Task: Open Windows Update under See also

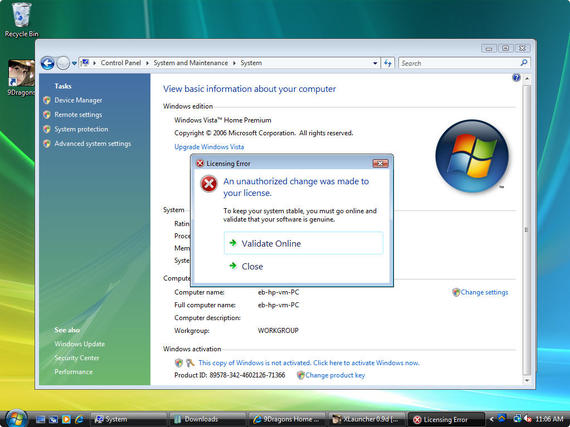Action: coord(80,344)
